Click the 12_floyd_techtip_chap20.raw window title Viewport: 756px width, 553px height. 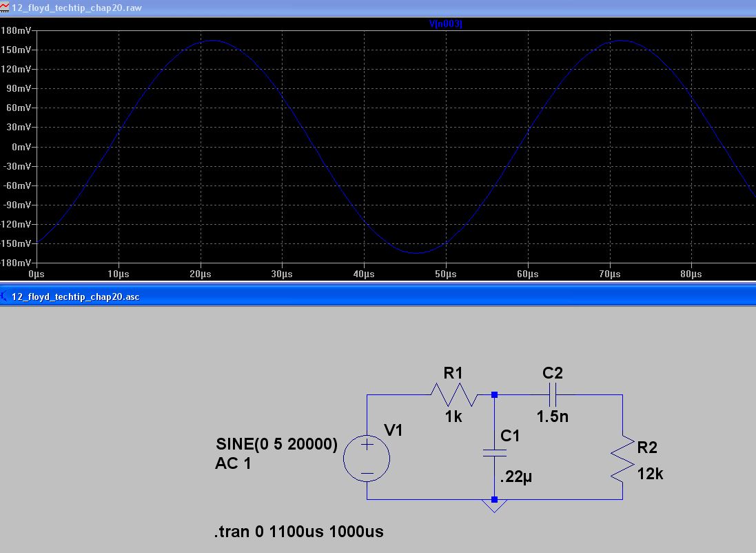click(76, 8)
